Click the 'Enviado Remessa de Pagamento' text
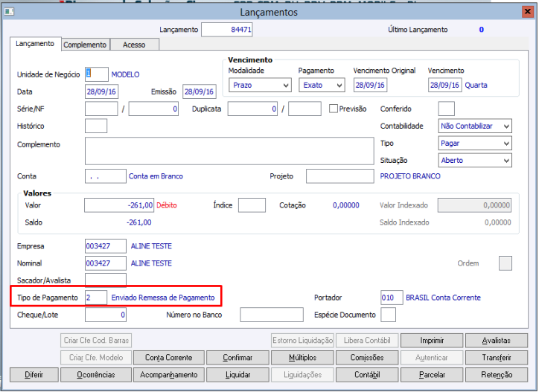 coord(163,298)
